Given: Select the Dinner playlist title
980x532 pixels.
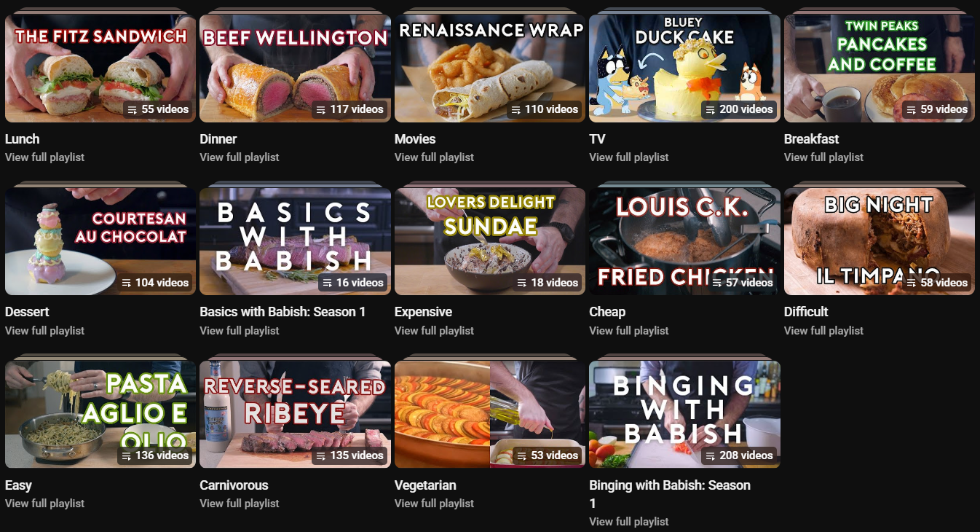Looking at the screenshot, I should tap(218, 139).
